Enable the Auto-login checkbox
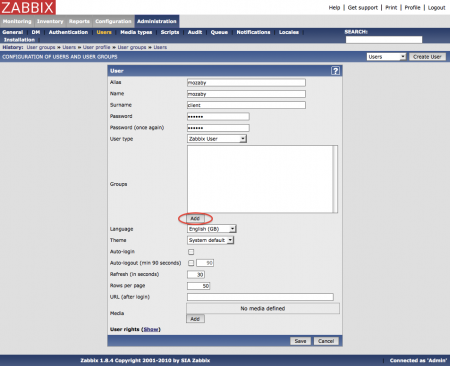 pyautogui.click(x=191, y=252)
